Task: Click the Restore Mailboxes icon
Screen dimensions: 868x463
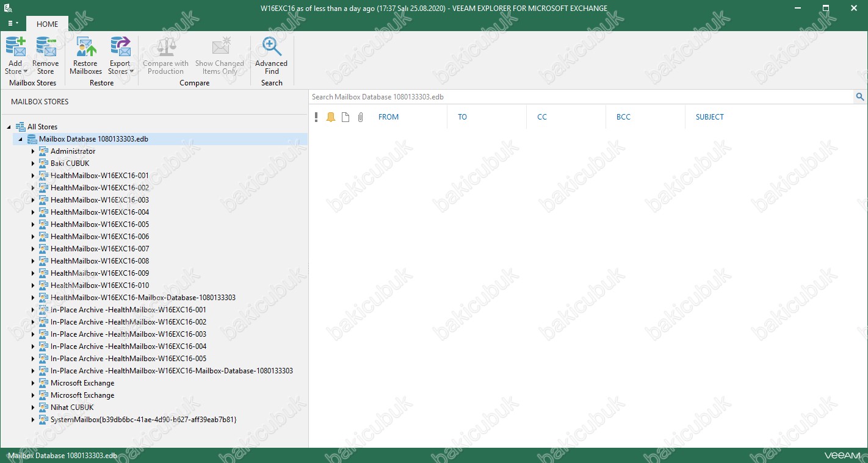Action: tap(85, 47)
